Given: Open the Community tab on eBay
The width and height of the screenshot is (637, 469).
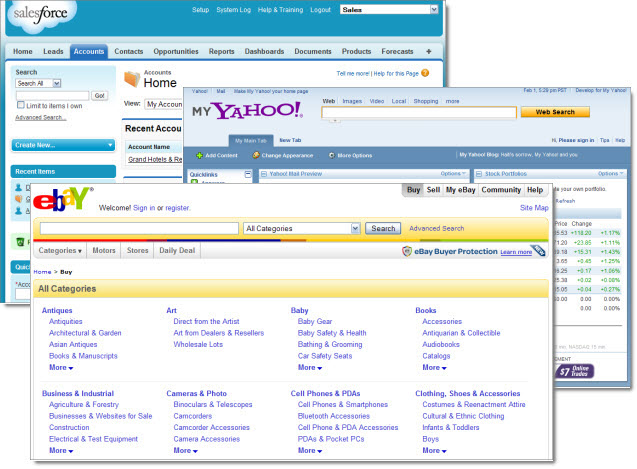Looking at the screenshot, I should (x=501, y=190).
